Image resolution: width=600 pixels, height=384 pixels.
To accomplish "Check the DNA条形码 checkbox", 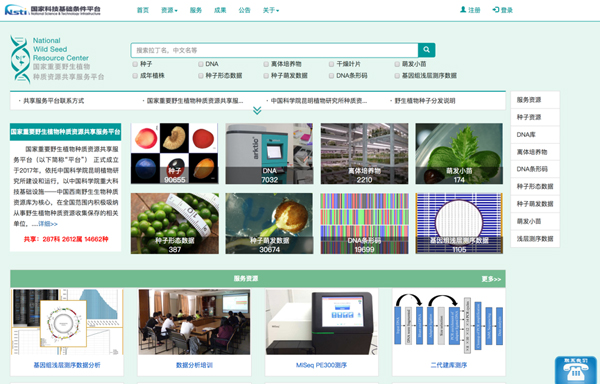I will coord(331,76).
